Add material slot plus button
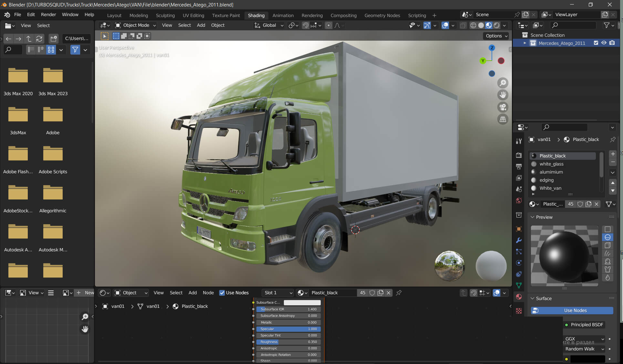 613,154
